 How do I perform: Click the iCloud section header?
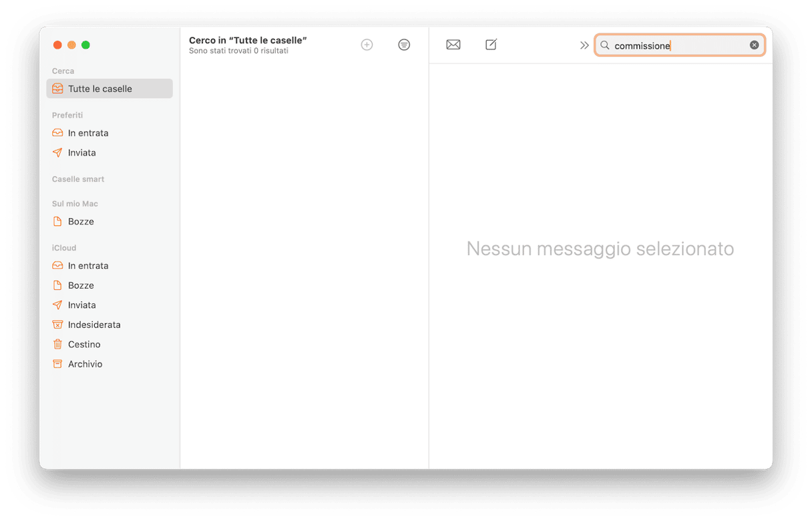coord(64,248)
